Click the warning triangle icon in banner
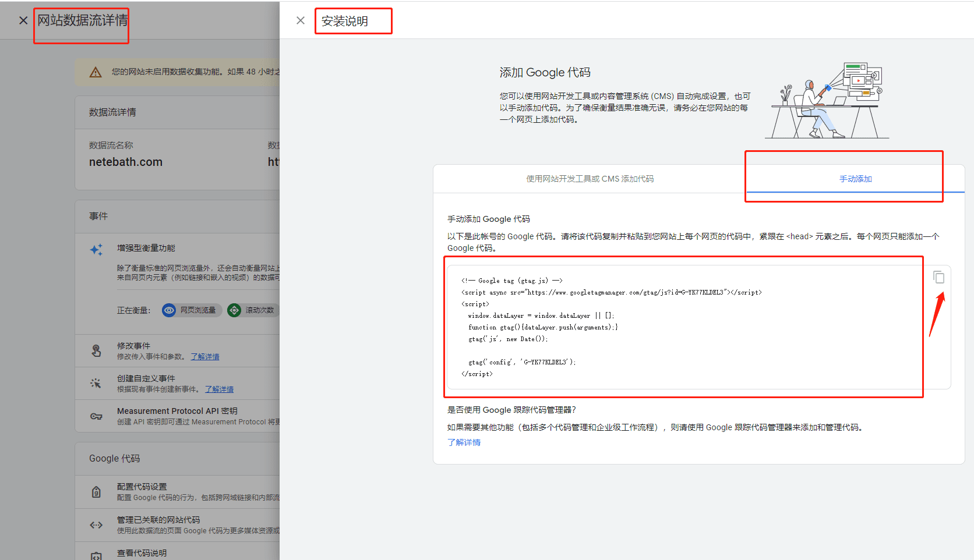 coord(96,72)
